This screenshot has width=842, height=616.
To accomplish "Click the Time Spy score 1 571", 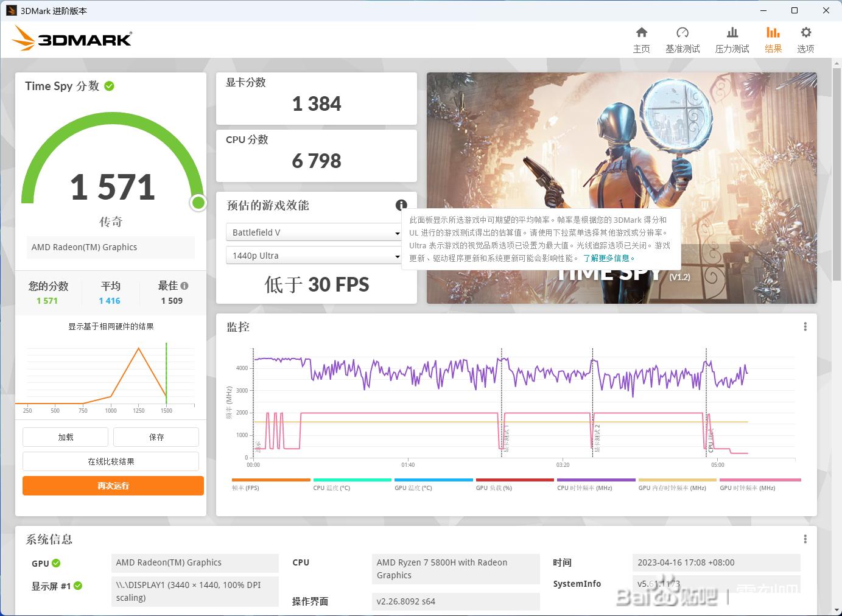I will (113, 187).
